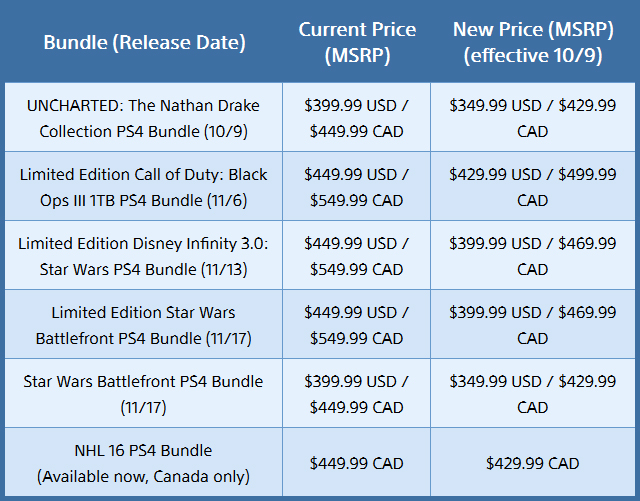Click the New Price (MSRP) header
The height and width of the screenshot is (501, 640).
pyautogui.click(x=533, y=42)
